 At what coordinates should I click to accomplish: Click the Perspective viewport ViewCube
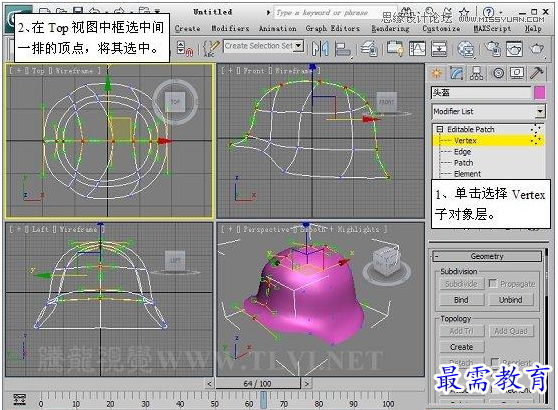(386, 262)
